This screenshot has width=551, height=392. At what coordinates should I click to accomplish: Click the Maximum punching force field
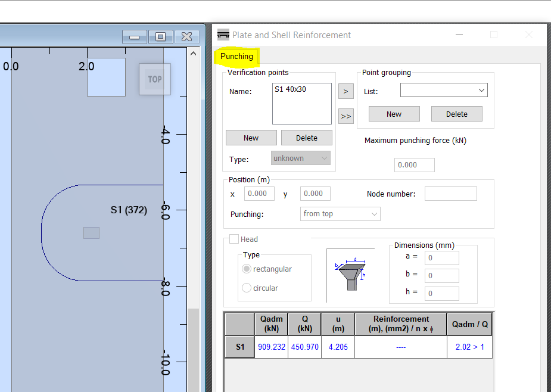tap(414, 165)
